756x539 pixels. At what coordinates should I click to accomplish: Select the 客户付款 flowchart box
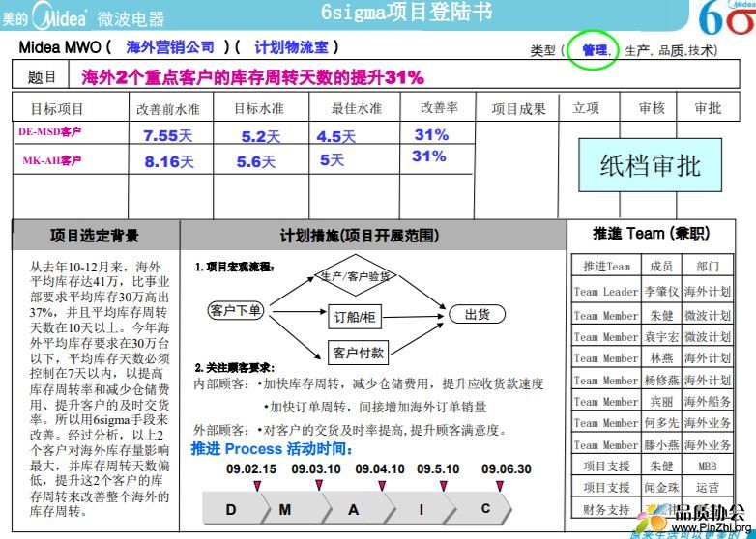358,354
